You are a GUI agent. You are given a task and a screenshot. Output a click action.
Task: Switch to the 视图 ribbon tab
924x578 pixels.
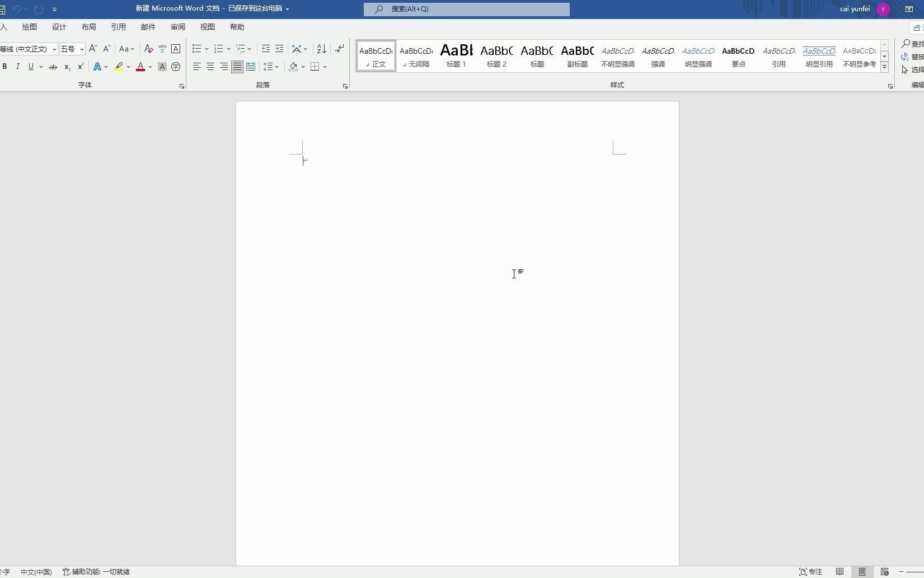pos(207,26)
